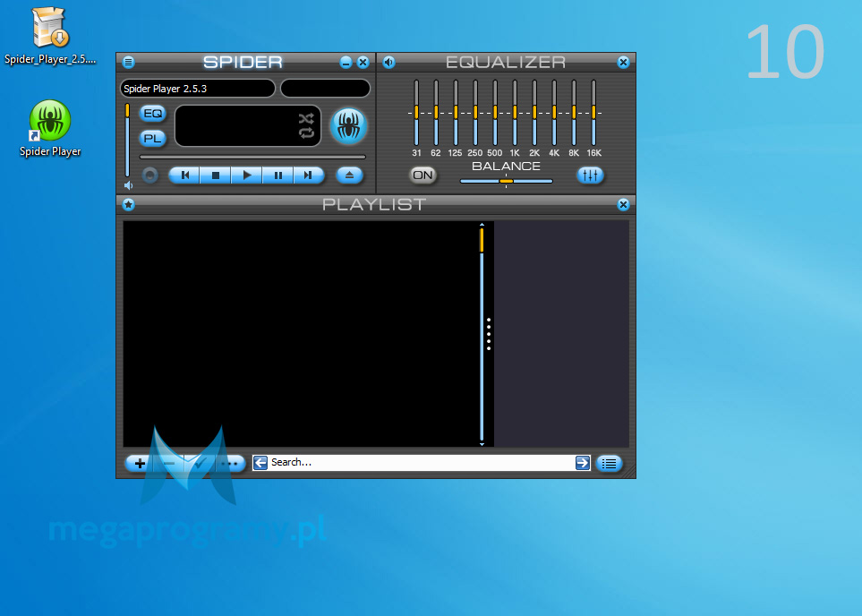Screen dimensions: 862x616
Task: Start playback with the play button
Action: tap(247, 175)
